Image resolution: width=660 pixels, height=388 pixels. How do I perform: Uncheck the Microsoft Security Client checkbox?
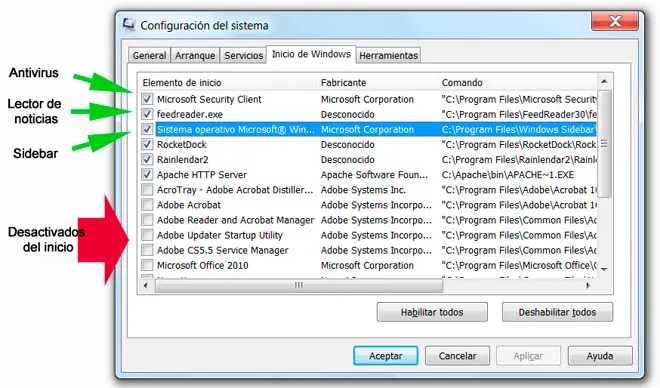[147, 99]
